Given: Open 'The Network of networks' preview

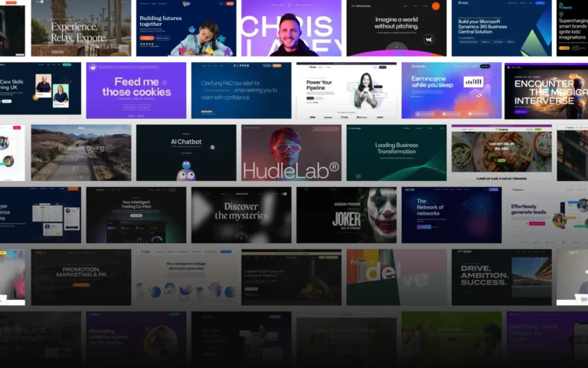Looking at the screenshot, I should point(452,215).
